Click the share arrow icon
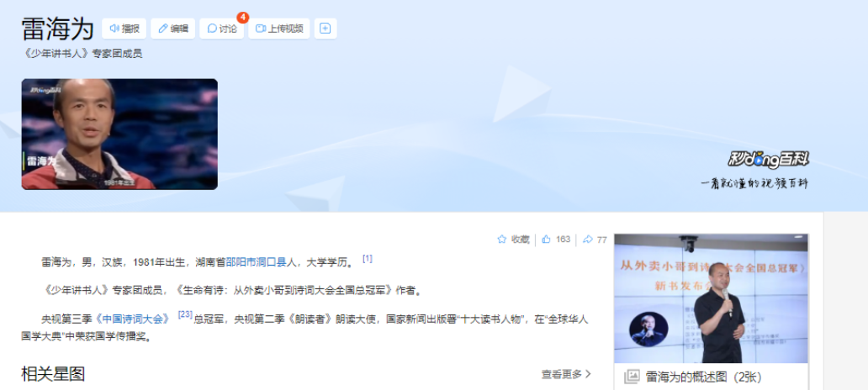This screenshot has height=390, width=868. point(588,240)
